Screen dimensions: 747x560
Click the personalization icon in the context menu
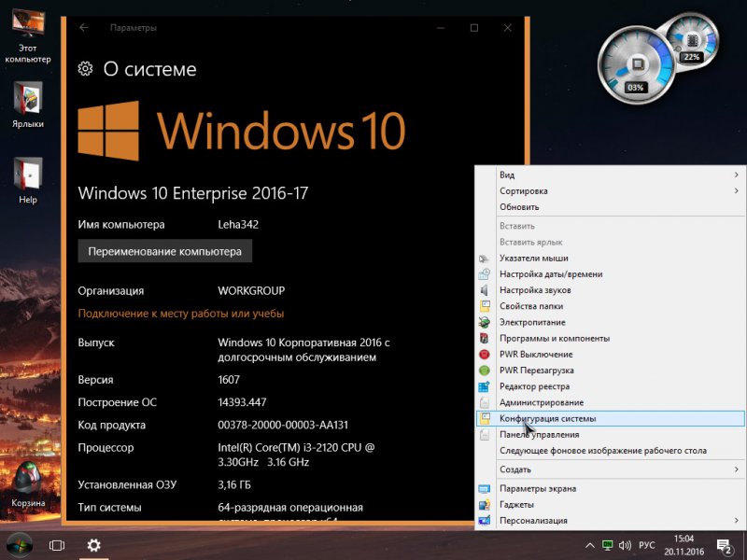coord(484,521)
